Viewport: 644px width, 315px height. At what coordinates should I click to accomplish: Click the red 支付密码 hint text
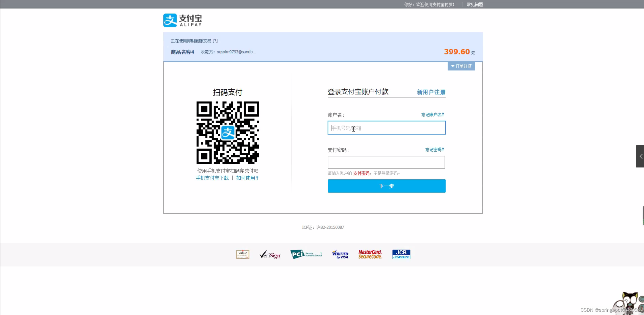361,173
